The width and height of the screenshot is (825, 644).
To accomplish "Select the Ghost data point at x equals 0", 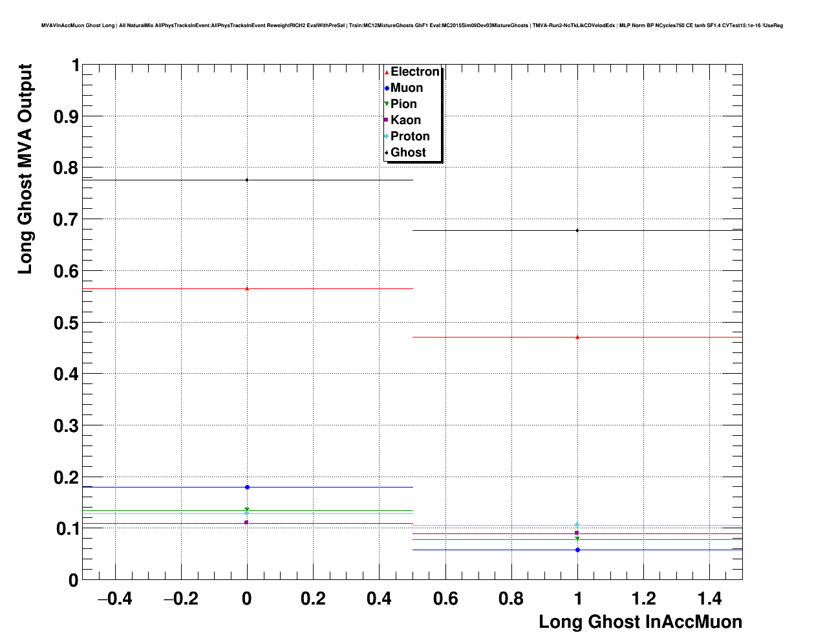I will coord(247,180).
